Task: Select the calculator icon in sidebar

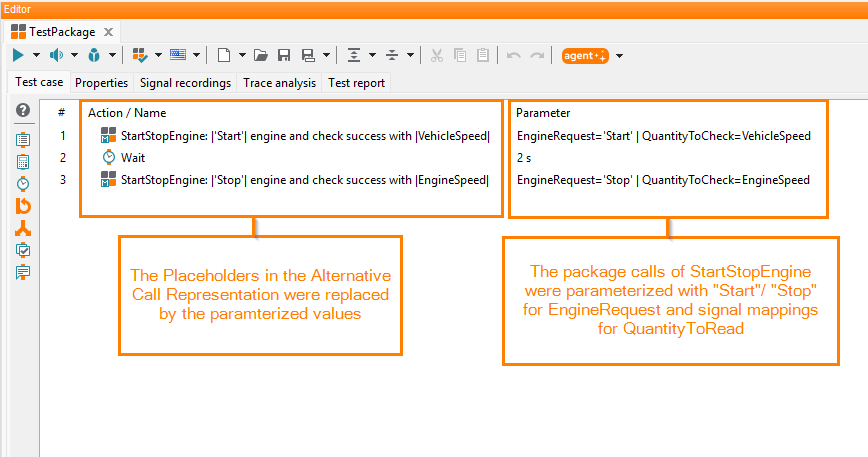Action: 23,162
